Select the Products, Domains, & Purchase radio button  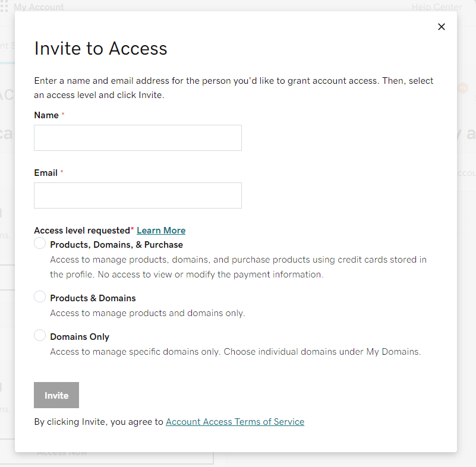39,243
